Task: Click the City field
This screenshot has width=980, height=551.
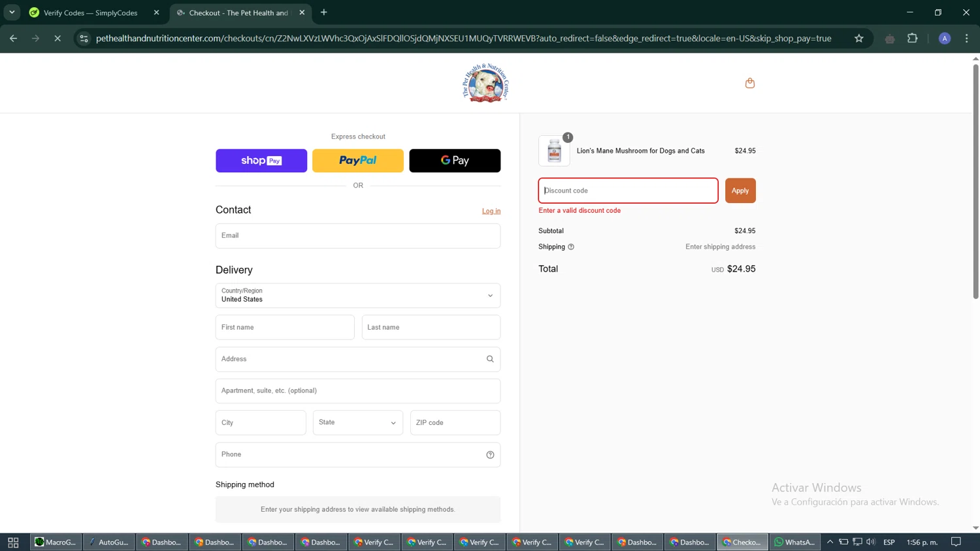Action: click(261, 422)
